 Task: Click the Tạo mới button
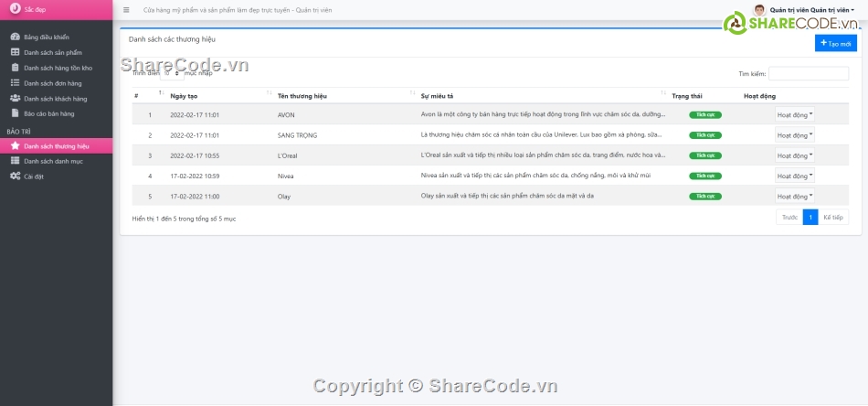point(835,43)
